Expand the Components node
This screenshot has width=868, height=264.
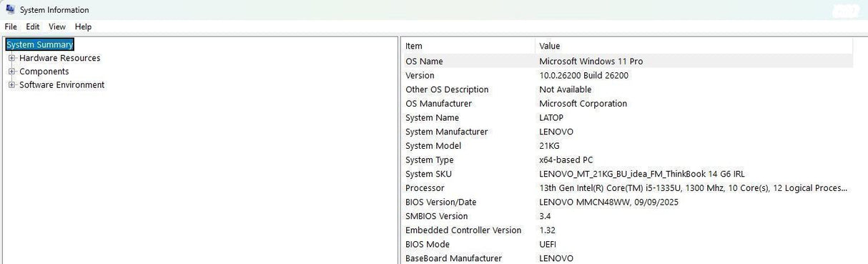(11, 72)
